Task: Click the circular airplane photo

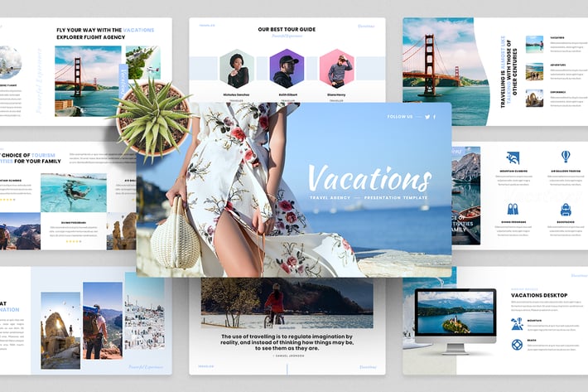Action: (9, 62)
